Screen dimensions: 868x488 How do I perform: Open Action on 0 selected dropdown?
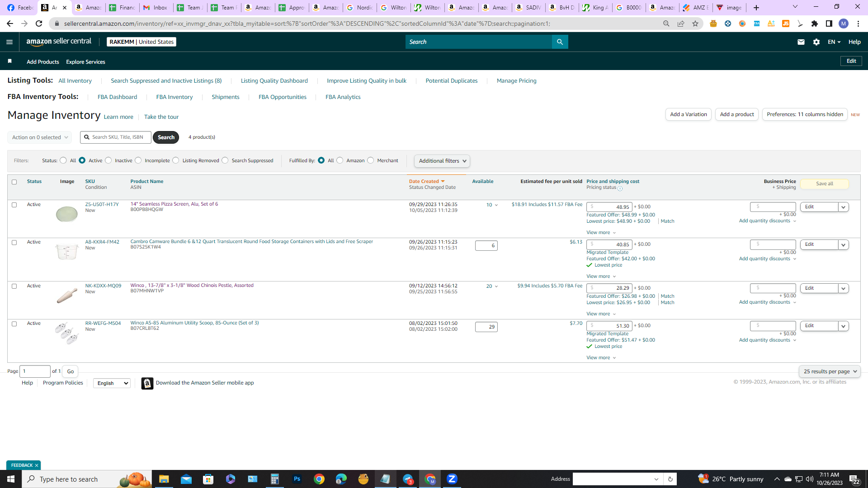coord(40,137)
